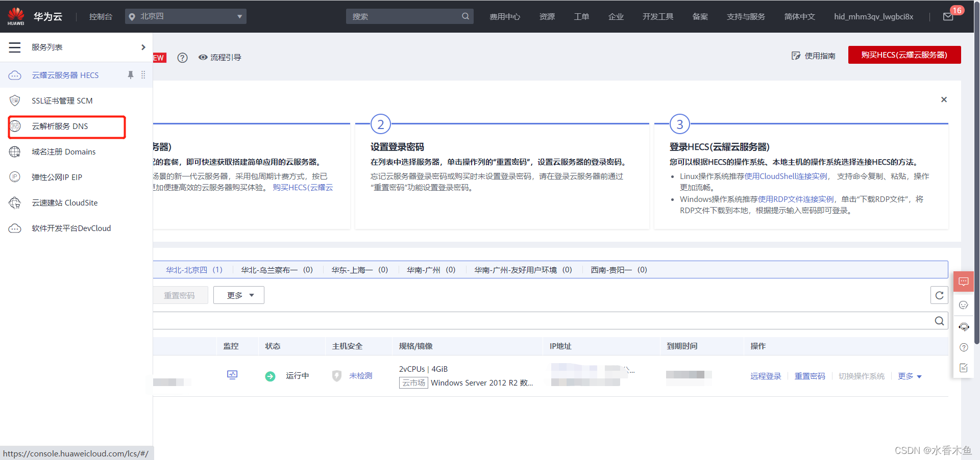980x460 pixels.
Task: Refresh the server list
Action: [x=939, y=295]
